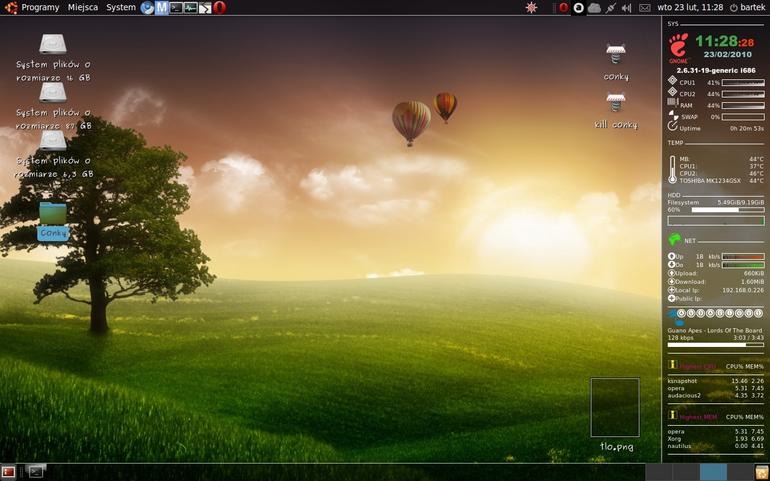Click the green NET icon in Conky
Image resolution: width=770 pixels, height=481 pixels.
click(675, 240)
